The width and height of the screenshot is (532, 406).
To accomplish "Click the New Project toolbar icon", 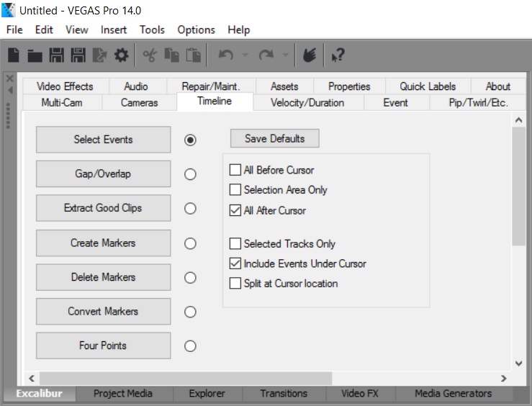I will click(x=14, y=55).
